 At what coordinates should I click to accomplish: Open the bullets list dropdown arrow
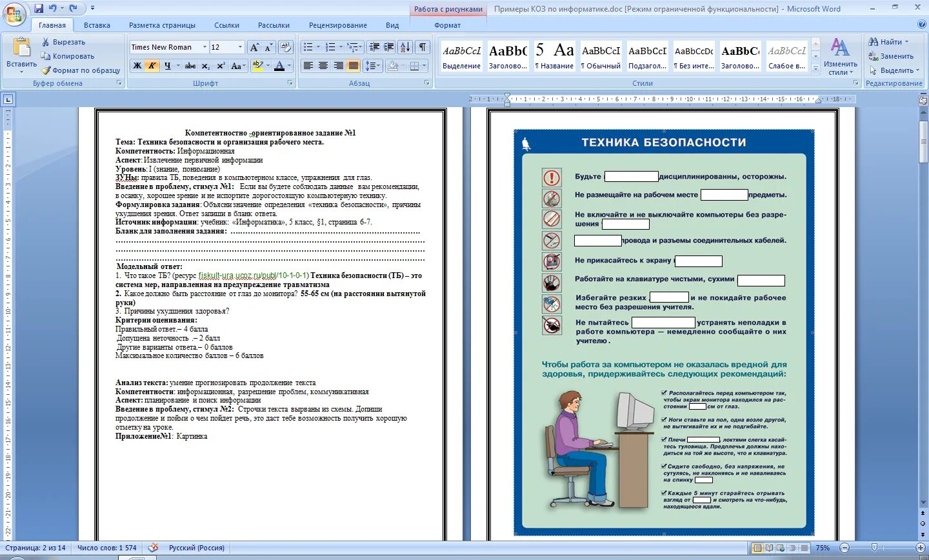(318, 47)
